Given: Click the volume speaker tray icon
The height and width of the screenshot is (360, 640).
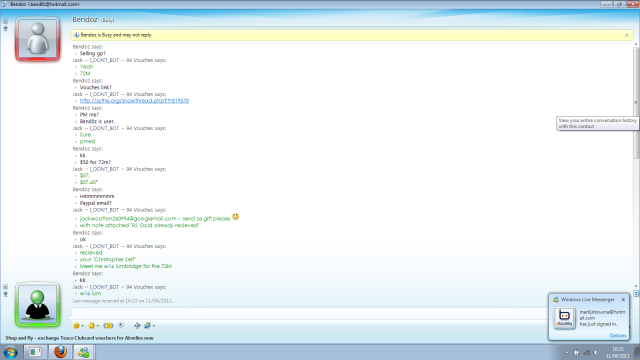Looking at the screenshot, I should tap(596, 353).
